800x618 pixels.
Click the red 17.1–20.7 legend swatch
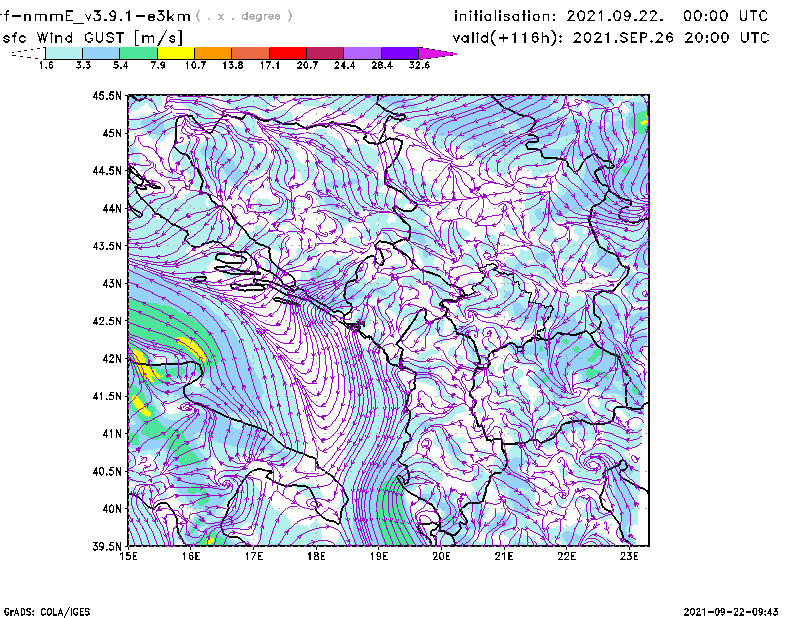point(288,53)
